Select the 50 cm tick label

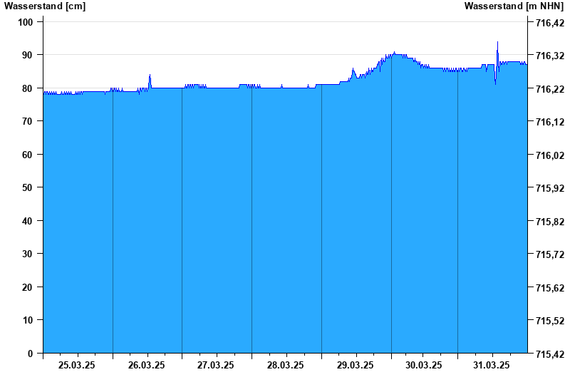tap(28, 187)
